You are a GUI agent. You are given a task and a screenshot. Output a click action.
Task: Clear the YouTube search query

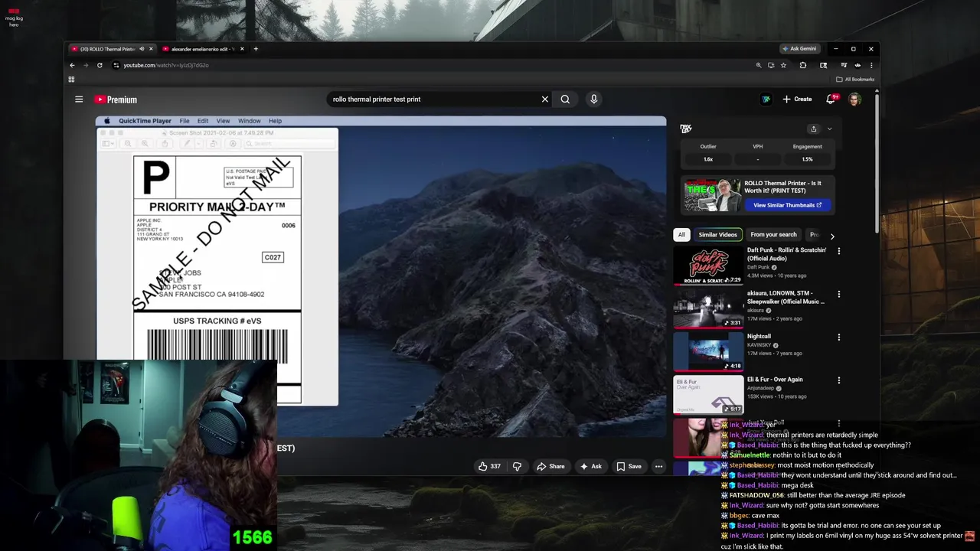[x=545, y=99]
